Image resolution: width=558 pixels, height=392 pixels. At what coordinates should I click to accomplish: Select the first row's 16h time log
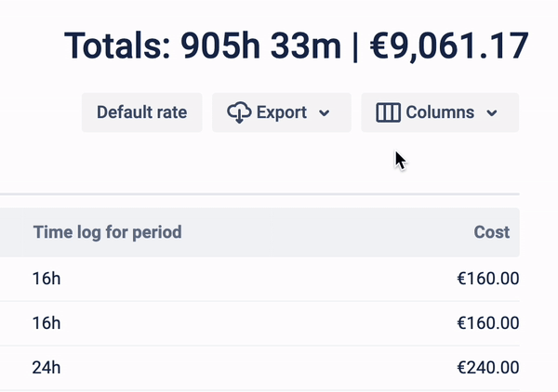46,279
